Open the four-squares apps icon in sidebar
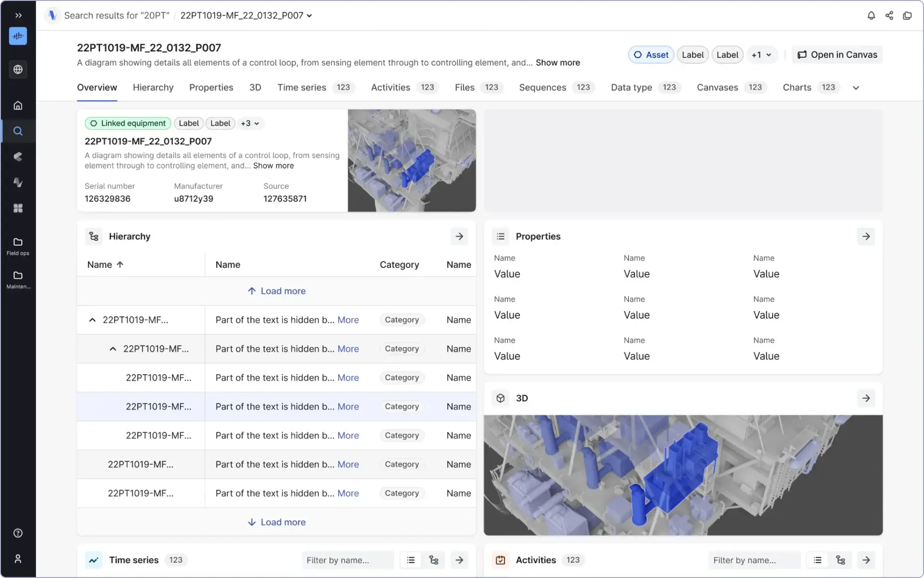This screenshot has height=578, width=924. pyautogui.click(x=18, y=208)
